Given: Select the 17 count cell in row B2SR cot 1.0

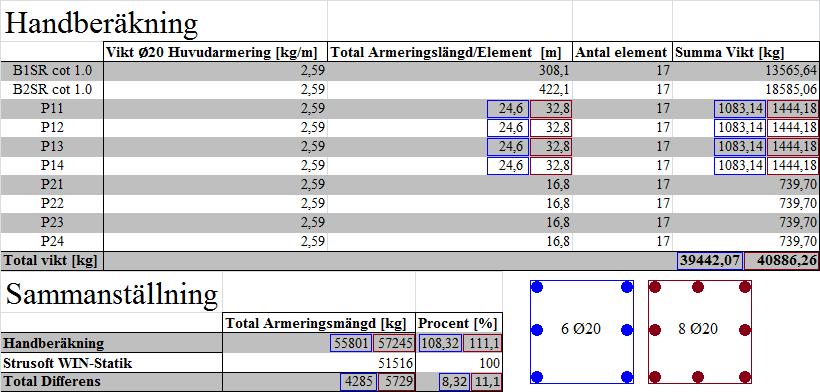Looking at the screenshot, I should pyautogui.click(x=663, y=90).
